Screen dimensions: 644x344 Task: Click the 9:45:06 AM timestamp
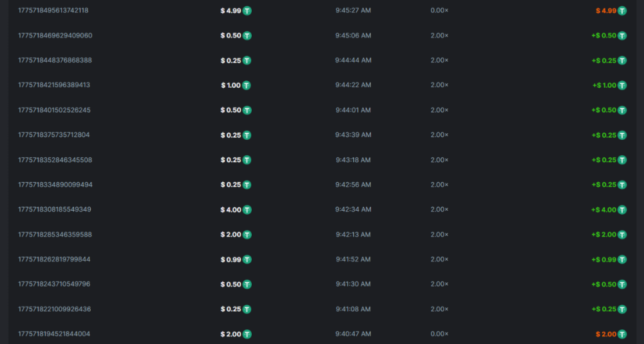click(353, 35)
